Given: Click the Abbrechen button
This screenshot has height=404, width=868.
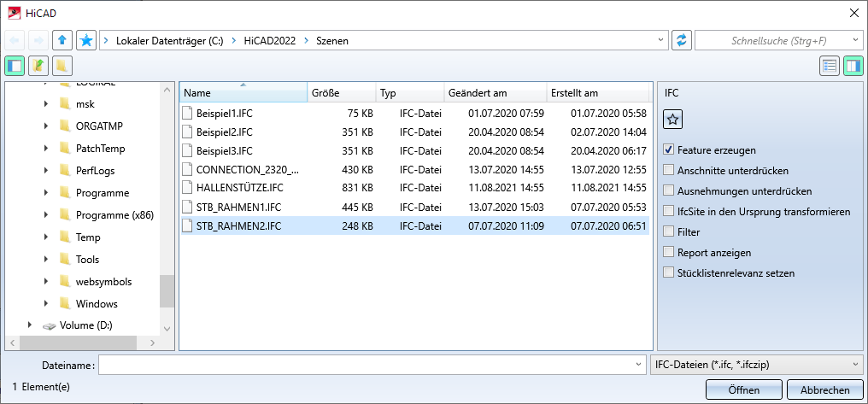Looking at the screenshot, I should (824, 389).
